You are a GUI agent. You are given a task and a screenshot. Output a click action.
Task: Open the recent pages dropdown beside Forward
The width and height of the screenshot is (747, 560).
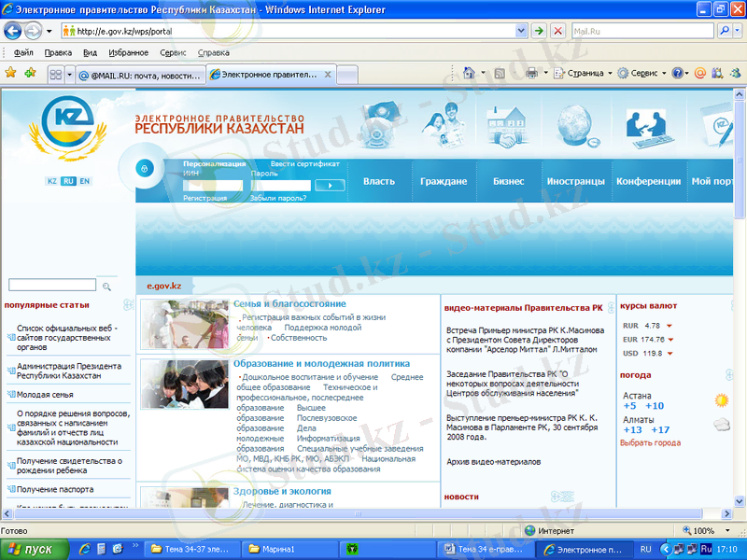pos(49,32)
